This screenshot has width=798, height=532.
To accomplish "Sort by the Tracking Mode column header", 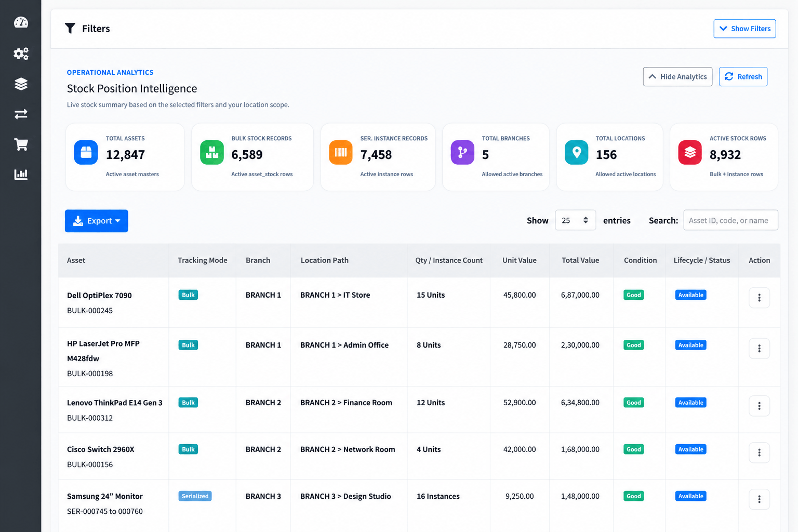I will coord(203,260).
